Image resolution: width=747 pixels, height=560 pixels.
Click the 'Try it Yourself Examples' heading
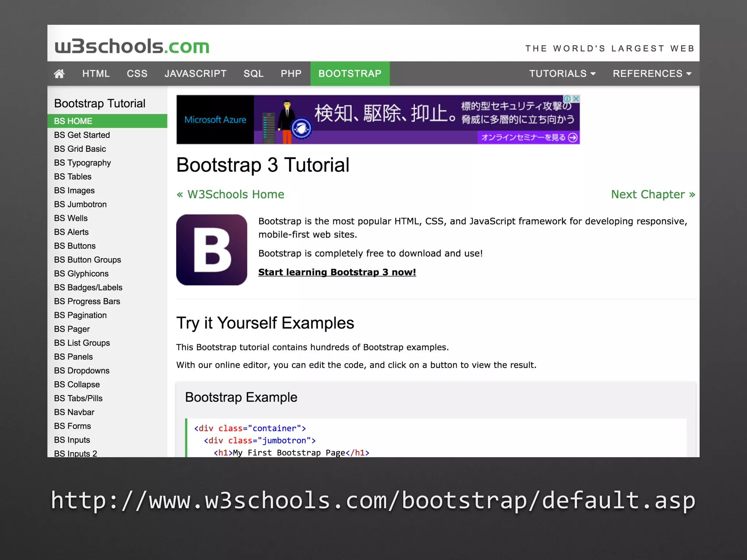point(265,323)
